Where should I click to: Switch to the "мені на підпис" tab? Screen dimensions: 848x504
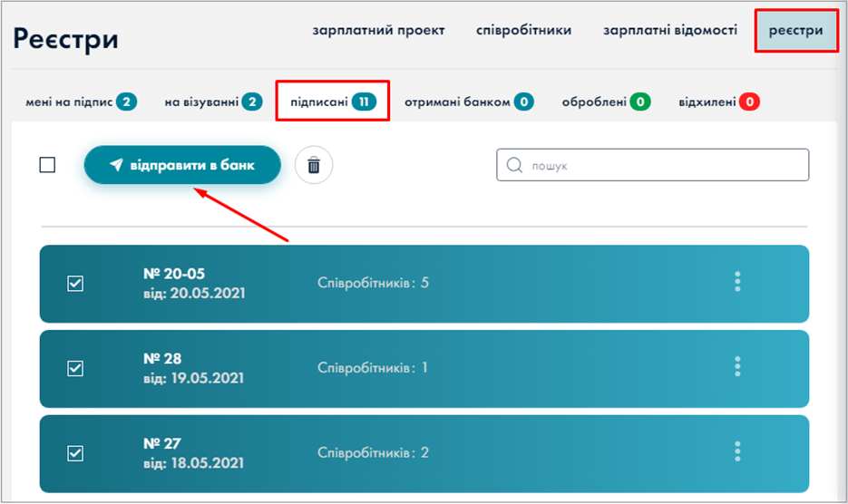tap(81, 102)
